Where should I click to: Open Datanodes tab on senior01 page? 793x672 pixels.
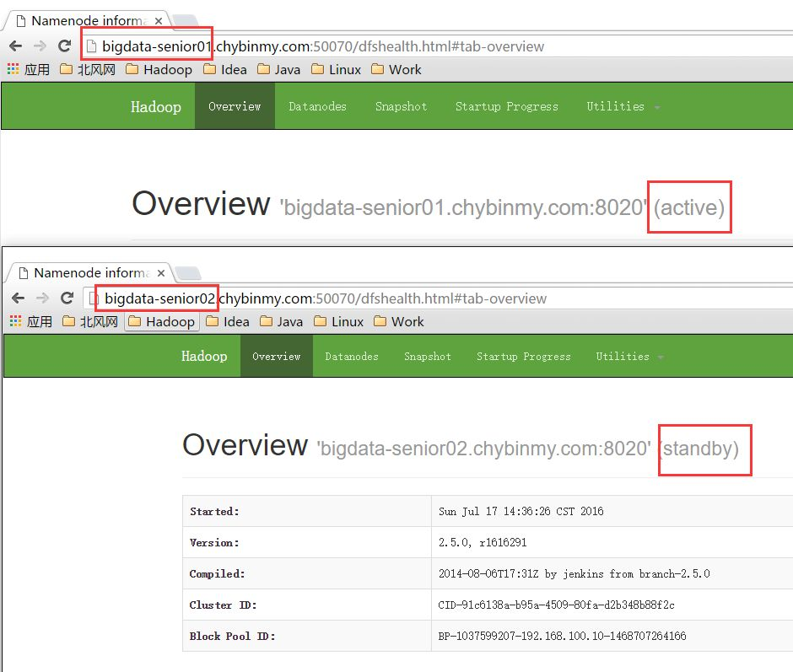point(317,106)
